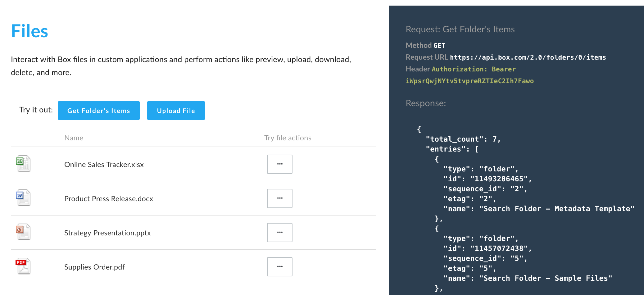Click the "etag": "5" line
Viewport: 644px width, 295px height.
(x=470, y=268)
